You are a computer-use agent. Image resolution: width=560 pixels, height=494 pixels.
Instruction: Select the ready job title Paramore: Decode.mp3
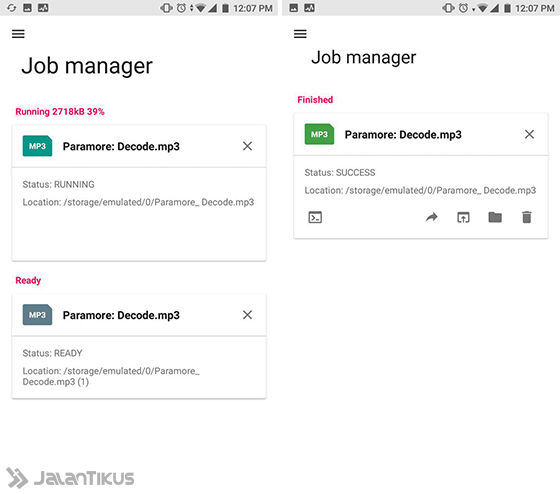[121, 315]
